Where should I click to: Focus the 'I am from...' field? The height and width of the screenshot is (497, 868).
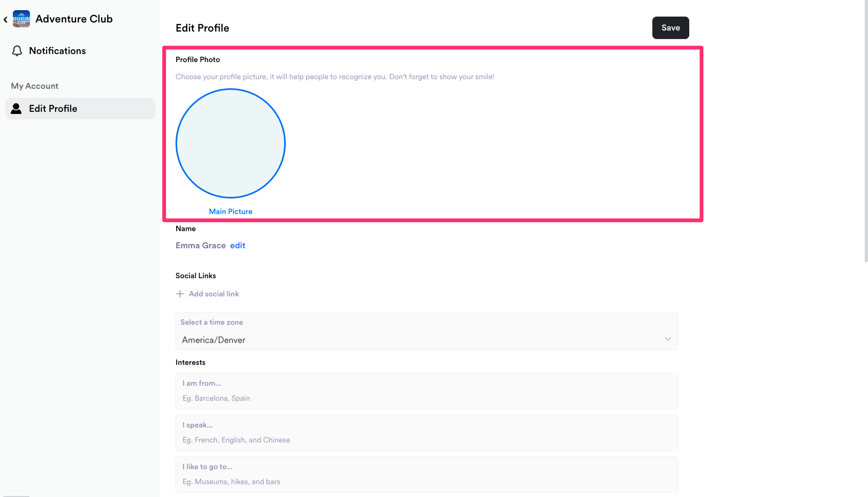(427, 391)
